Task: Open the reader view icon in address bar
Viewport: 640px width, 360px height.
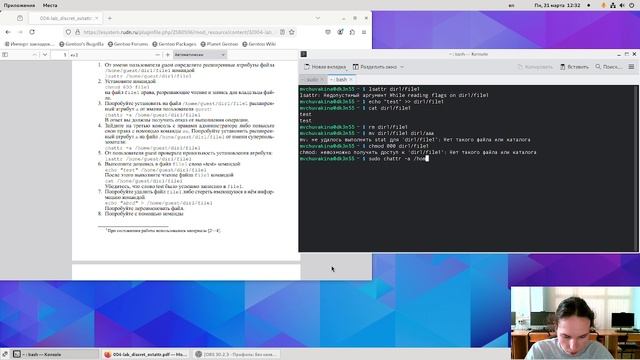Action: [282, 32]
